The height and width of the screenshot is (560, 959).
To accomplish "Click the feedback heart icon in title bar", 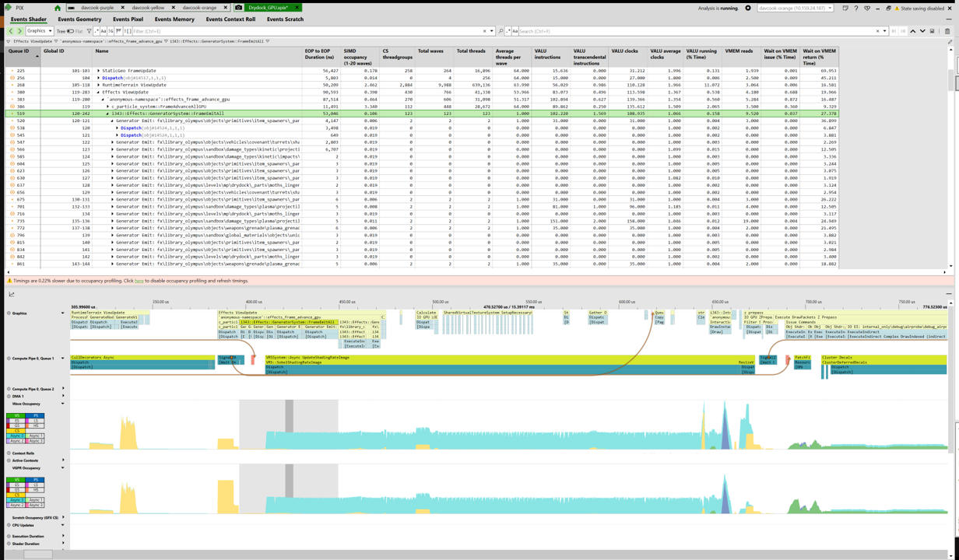I will coord(867,8).
